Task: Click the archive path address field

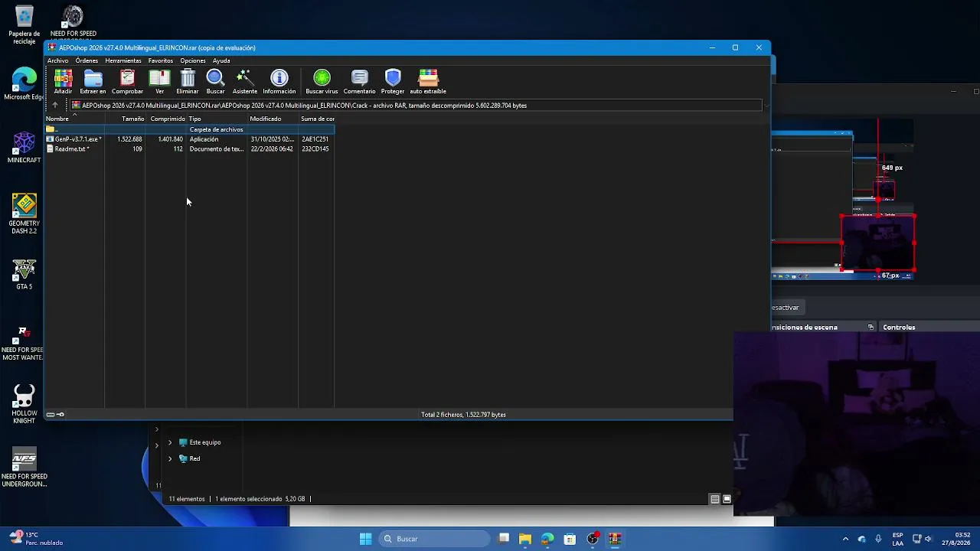Action: coord(416,106)
